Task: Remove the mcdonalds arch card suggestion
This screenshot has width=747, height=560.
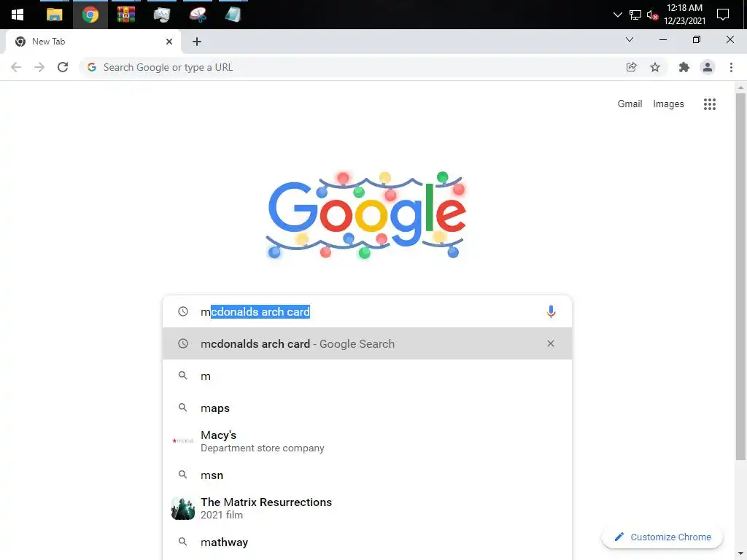Action: [551, 344]
